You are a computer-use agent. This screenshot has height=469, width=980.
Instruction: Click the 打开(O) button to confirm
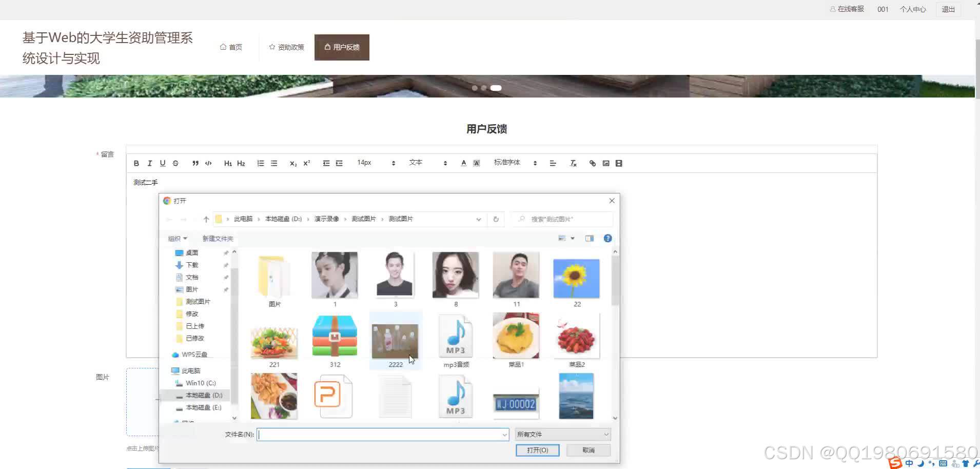[x=537, y=450]
